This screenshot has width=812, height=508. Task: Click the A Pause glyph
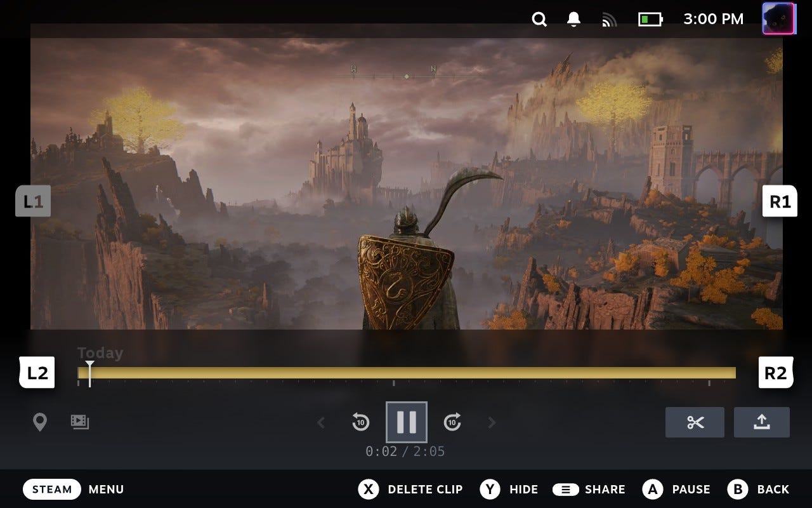pos(653,489)
